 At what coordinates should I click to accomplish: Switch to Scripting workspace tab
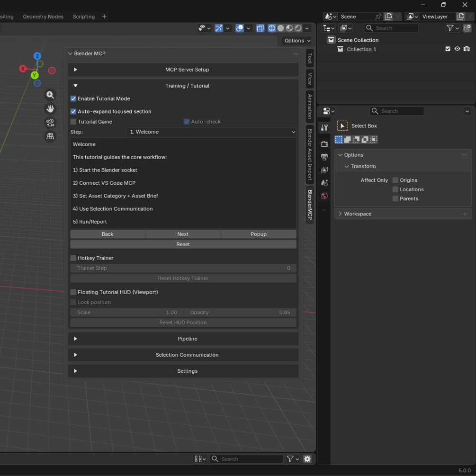tap(84, 17)
